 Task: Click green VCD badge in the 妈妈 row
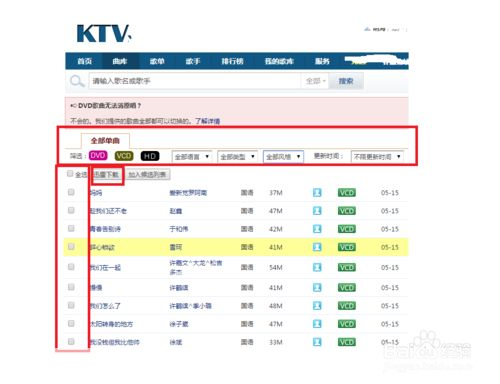click(347, 193)
